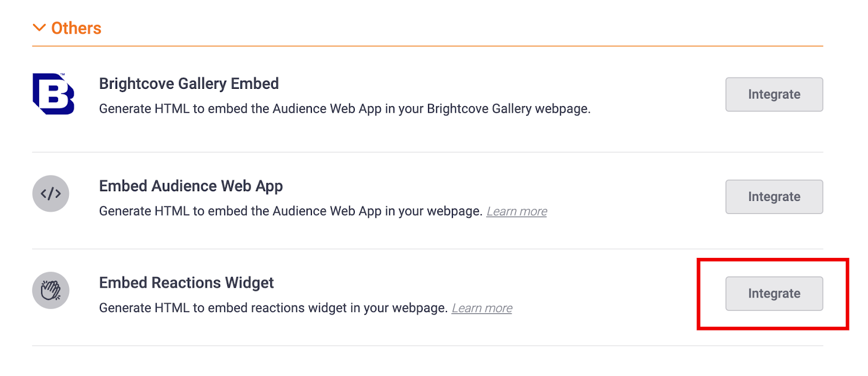
Task: Open Learn more for Audience Web App
Action: click(x=516, y=212)
